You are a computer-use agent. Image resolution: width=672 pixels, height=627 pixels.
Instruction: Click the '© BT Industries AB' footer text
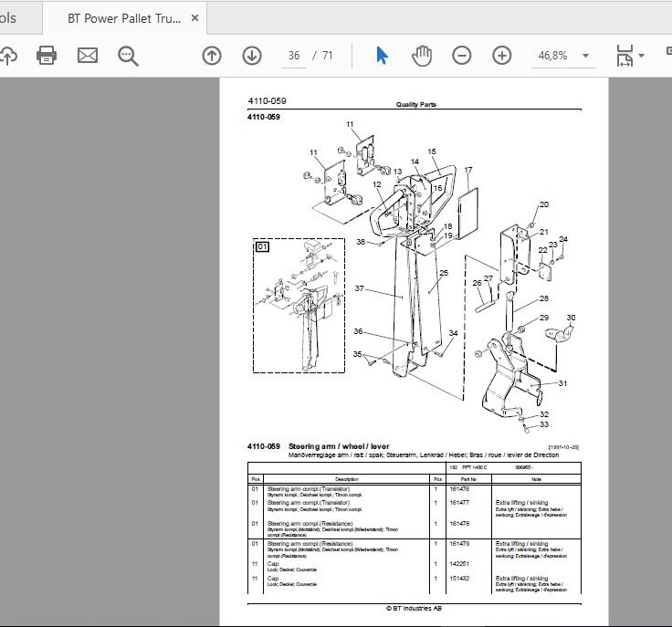[x=414, y=608]
